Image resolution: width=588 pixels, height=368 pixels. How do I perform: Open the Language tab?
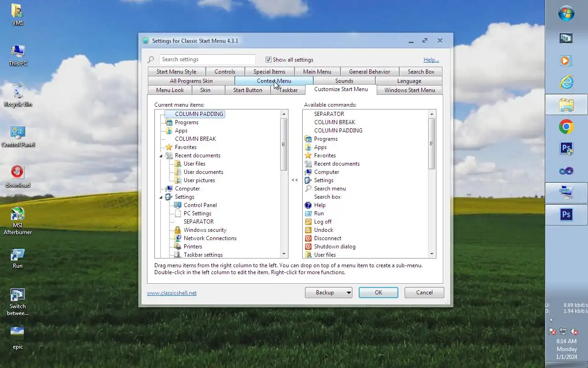pyautogui.click(x=409, y=81)
